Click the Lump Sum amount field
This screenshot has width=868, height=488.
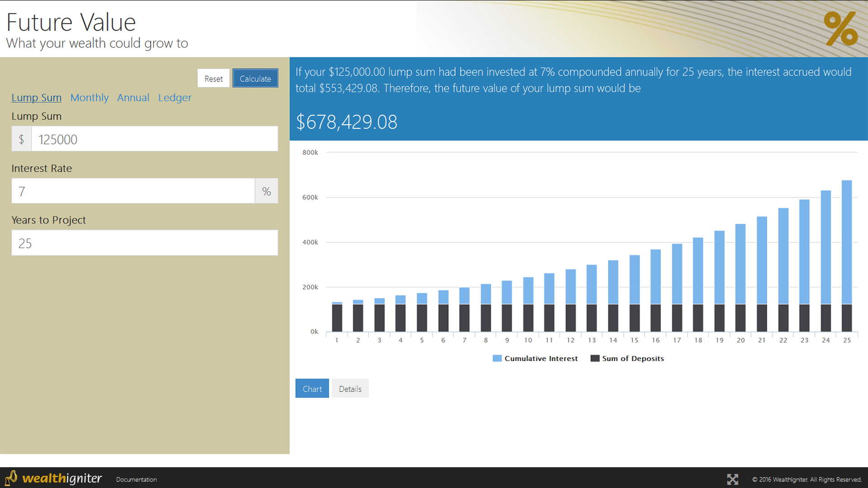[154, 139]
